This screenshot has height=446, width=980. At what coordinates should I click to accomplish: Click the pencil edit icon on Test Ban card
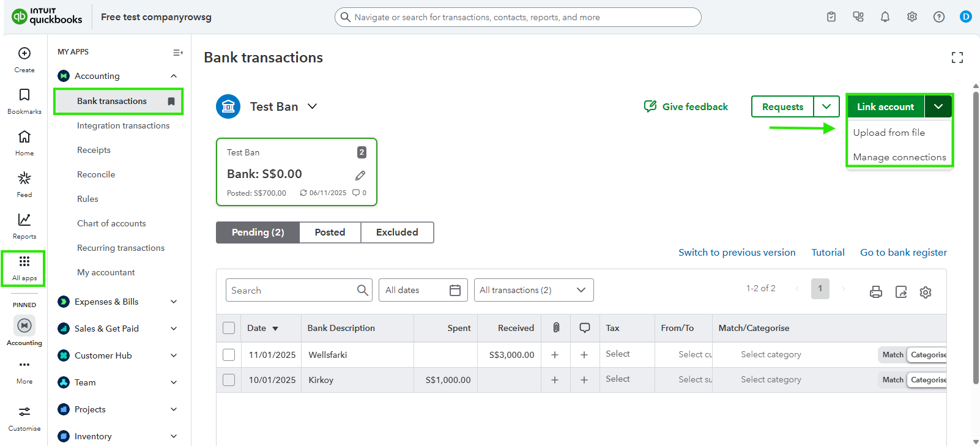360,176
